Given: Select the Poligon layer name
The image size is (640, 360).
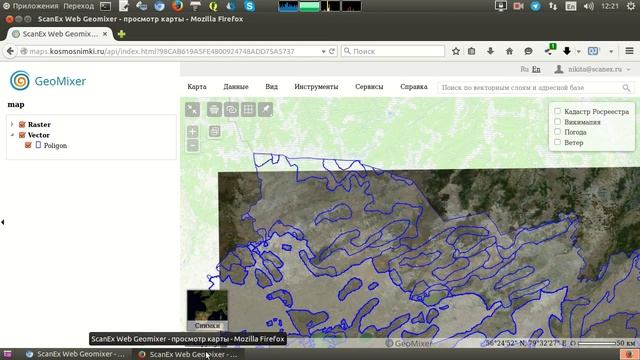Looking at the screenshot, I should coord(56,145).
